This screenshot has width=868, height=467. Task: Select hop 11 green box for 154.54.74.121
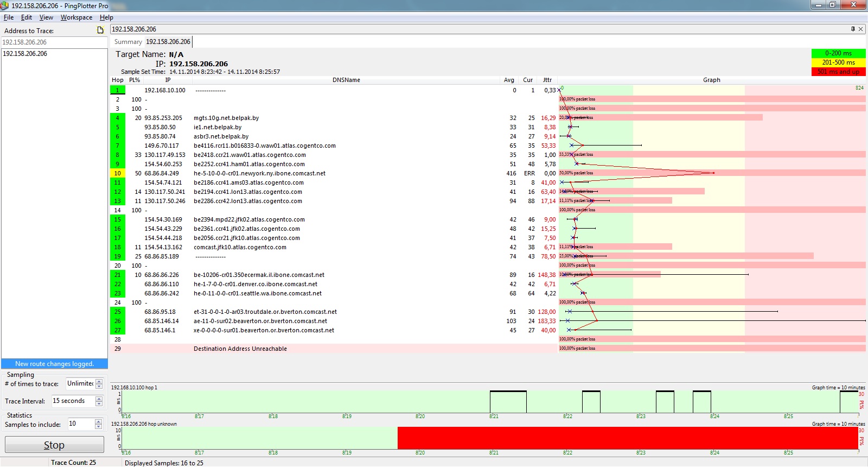click(117, 182)
